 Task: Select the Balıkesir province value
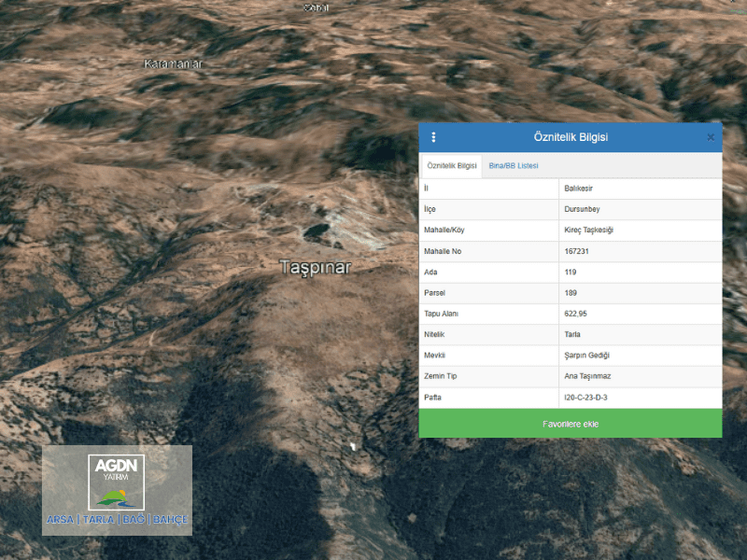(579, 189)
